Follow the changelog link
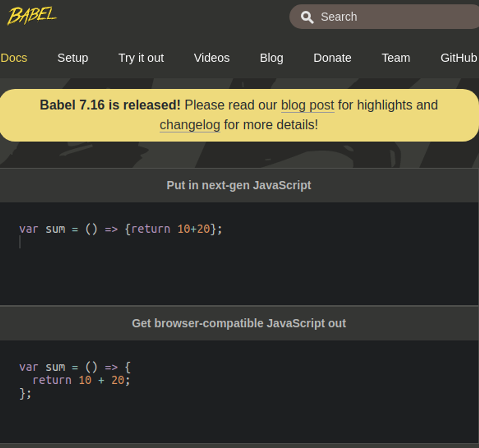 (x=190, y=124)
